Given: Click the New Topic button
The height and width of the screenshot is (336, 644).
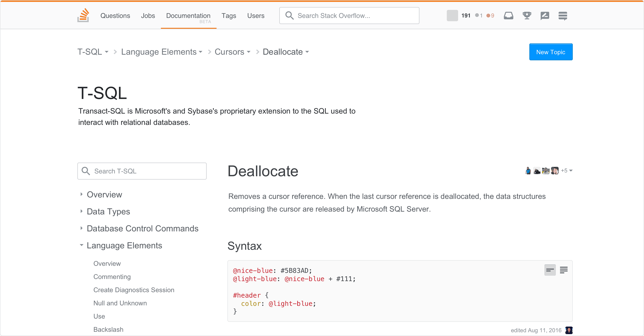Looking at the screenshot, I should [551, 52].
